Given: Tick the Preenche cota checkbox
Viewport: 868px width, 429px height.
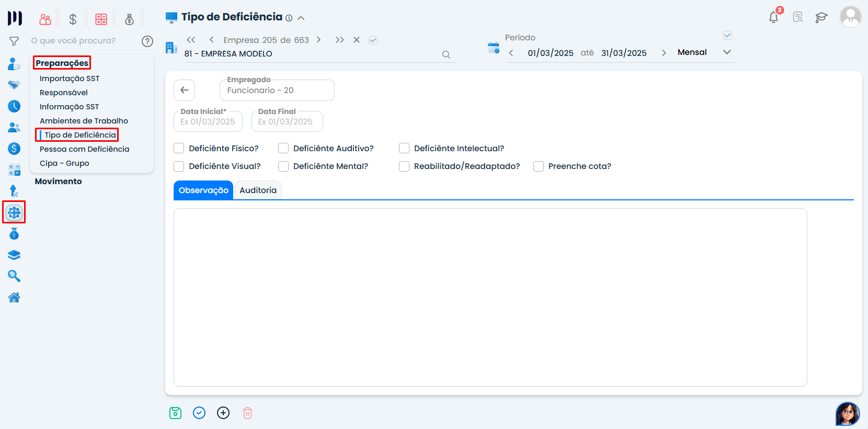Looking at the screenshot, I should click(x=539, y=166).
